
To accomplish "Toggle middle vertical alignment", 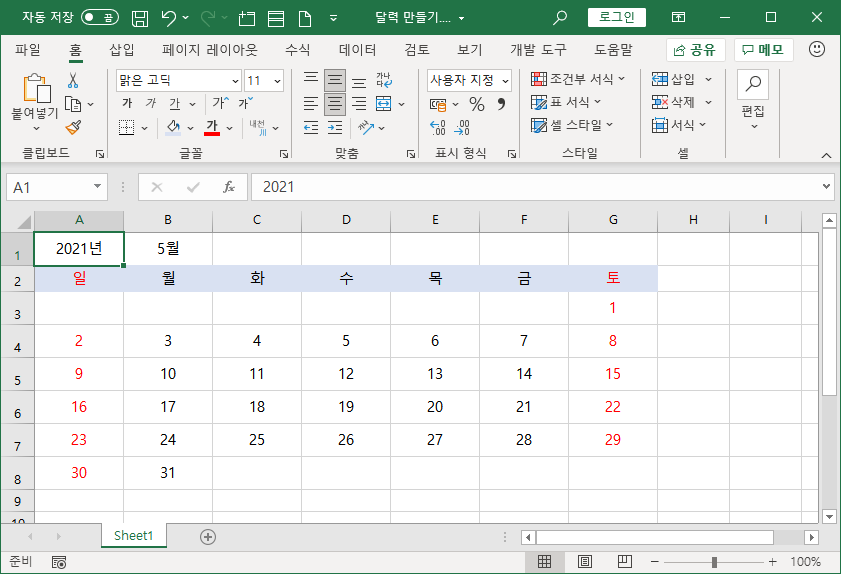I will pyautogui.click(x=335, y=80).
